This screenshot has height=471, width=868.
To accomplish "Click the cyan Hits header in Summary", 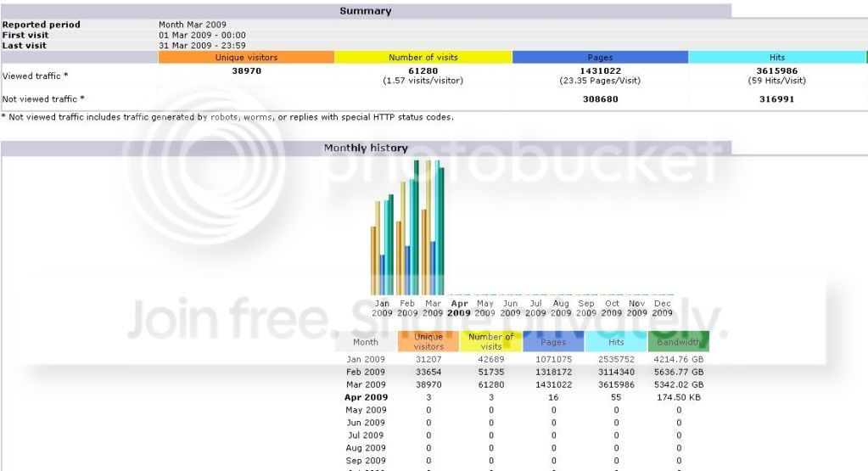I will point(777,57).
